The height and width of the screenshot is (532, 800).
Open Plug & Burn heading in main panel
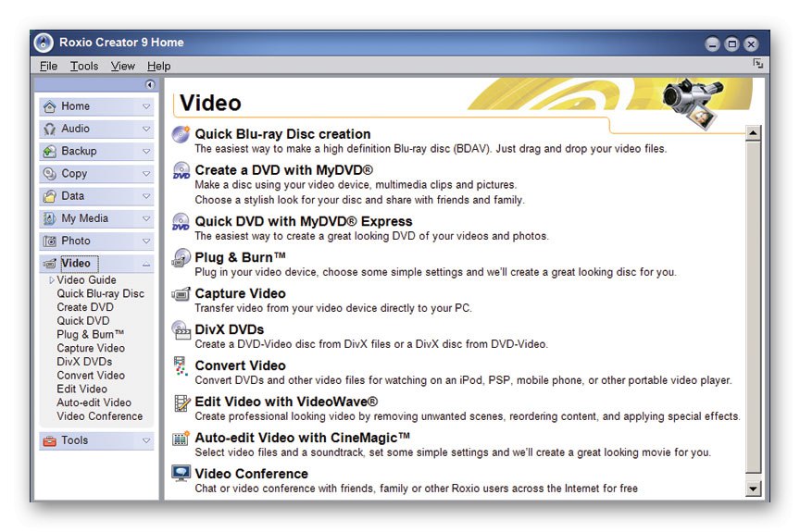click(x=240, y=258)
